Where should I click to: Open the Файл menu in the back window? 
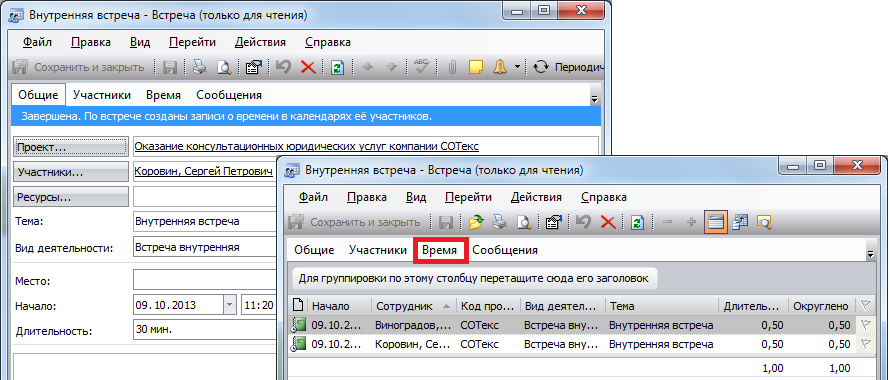click(37, 42)
